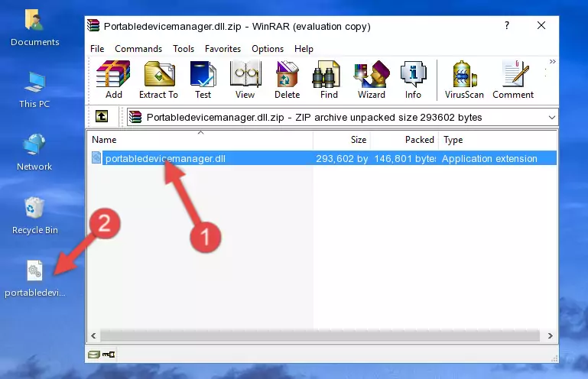Open the File menu
Screen dimensions: 588x379
tap(97, 49)
